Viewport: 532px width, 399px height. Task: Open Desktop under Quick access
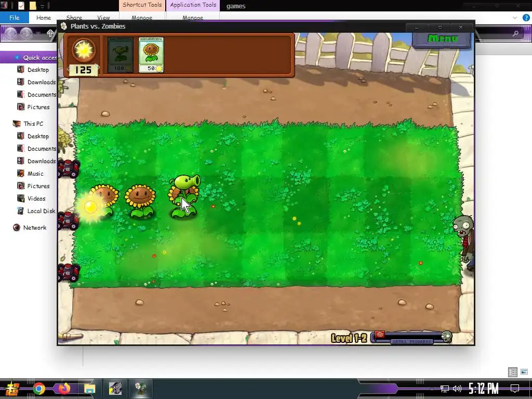[38, 70]
